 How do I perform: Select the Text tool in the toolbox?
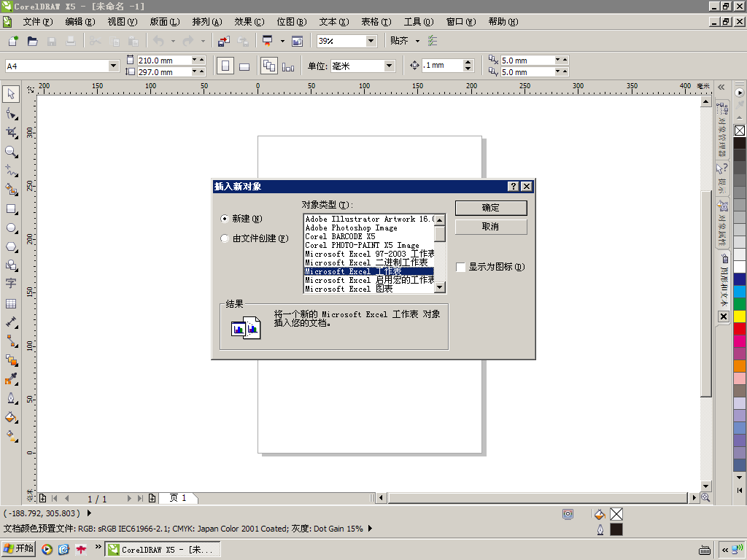tap(11, 284)
